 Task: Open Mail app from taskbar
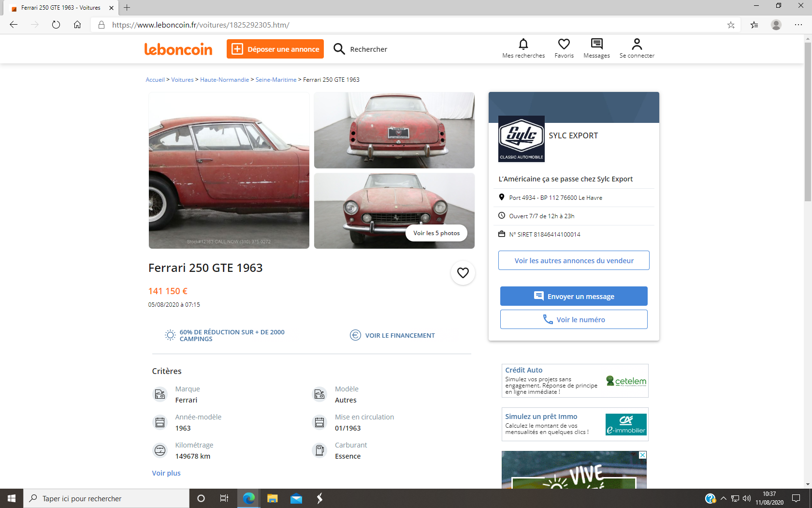click(x=296, y=498)
